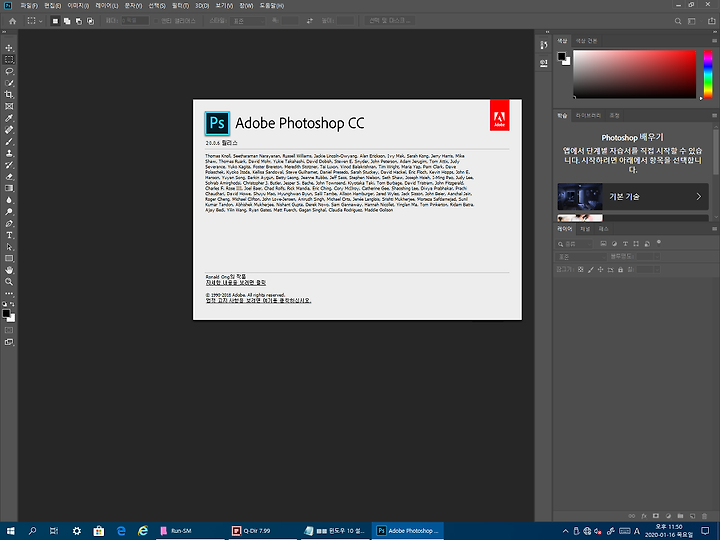The image size is (720, 540).
Task: Select the History Brush tool
Action: coord(9,165)
